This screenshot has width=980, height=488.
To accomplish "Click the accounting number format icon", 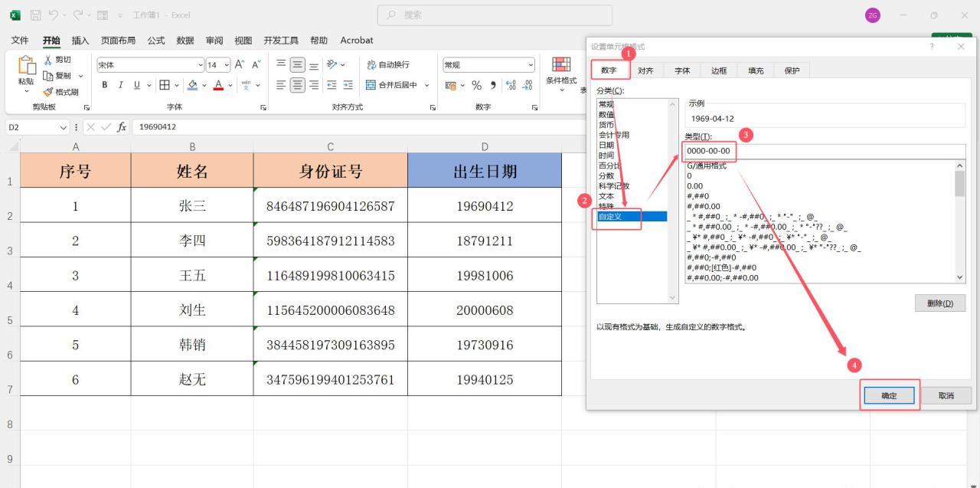I will [x=451, y=85].
